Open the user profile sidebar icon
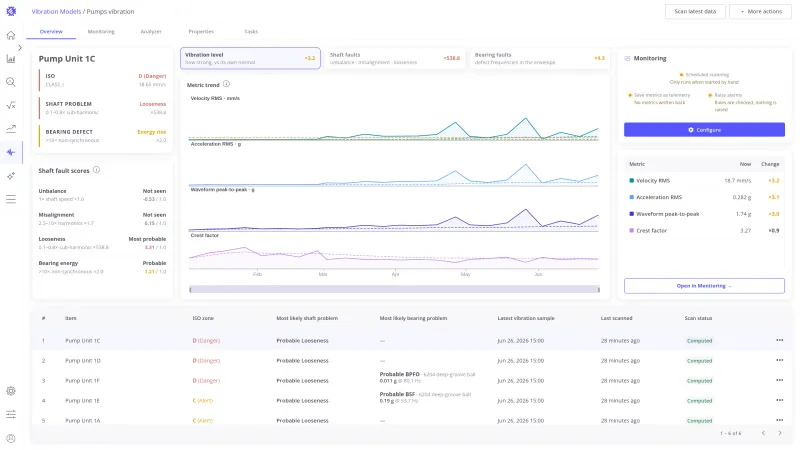Viewport: 800px width, 450px height. [11, 438]
